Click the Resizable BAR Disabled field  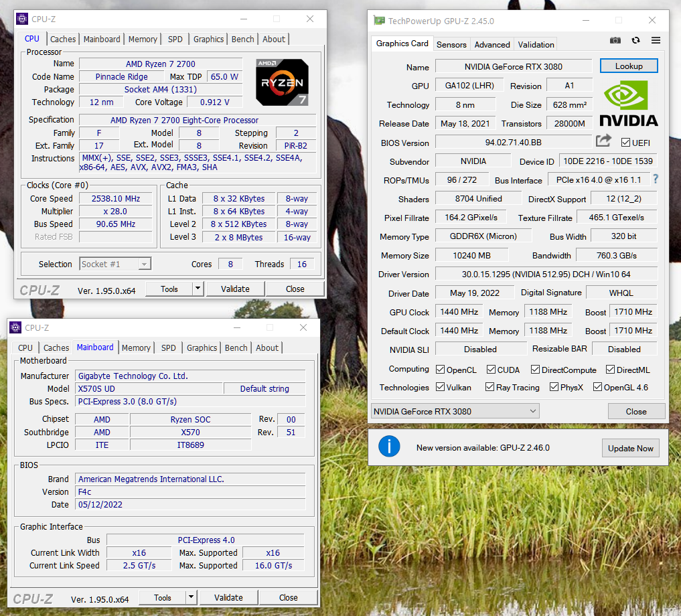pos(624,349)
